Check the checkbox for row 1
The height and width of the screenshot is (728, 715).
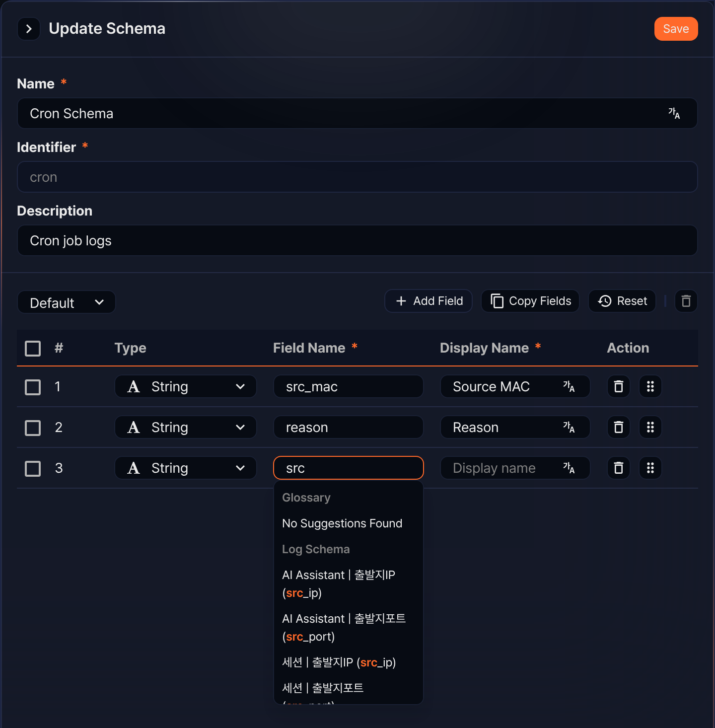point(33,387)
